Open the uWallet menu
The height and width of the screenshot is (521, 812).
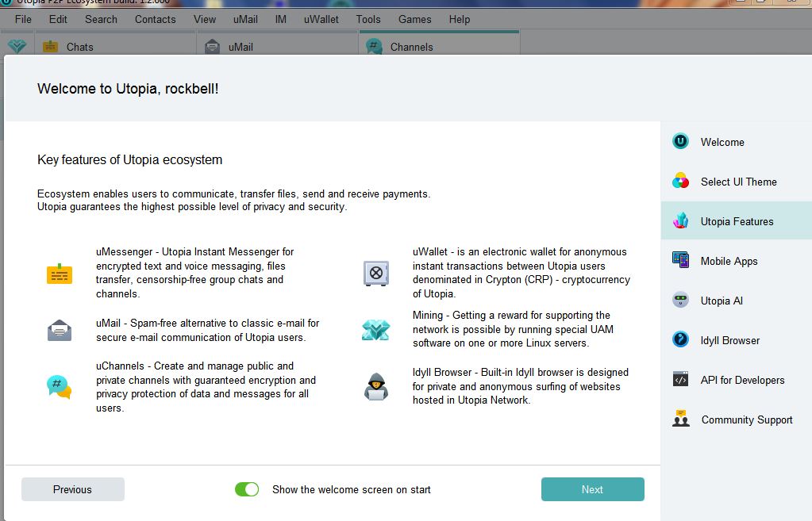(x=321, y=20)
